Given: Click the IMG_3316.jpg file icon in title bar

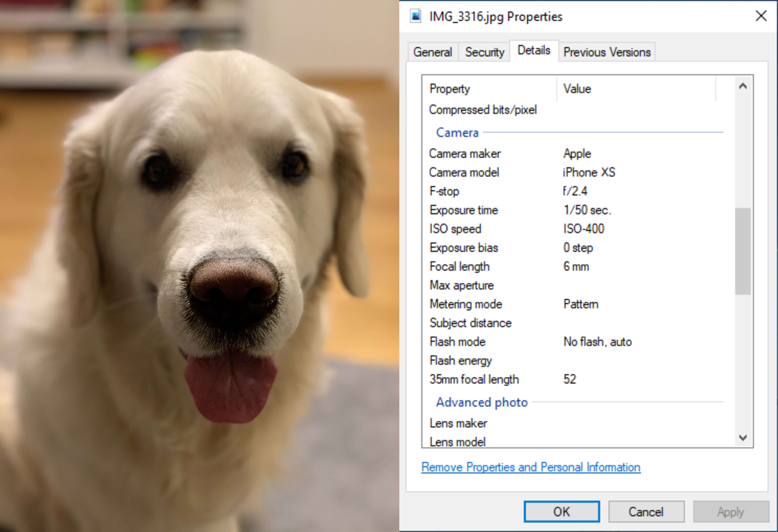Looking at the screenshot, I should click(x=416, y=16).
